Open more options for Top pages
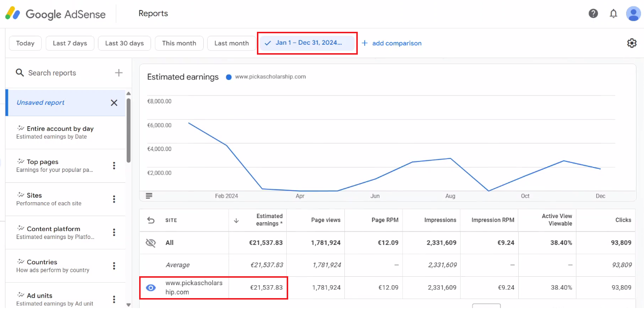 point(114,166)
